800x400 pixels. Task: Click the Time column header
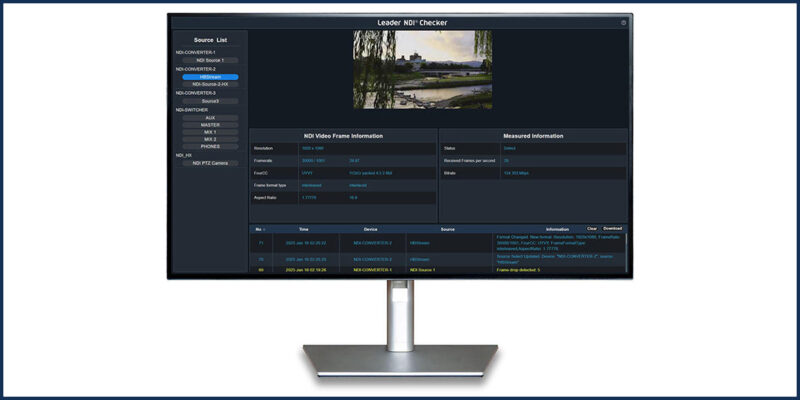(304, 230)
